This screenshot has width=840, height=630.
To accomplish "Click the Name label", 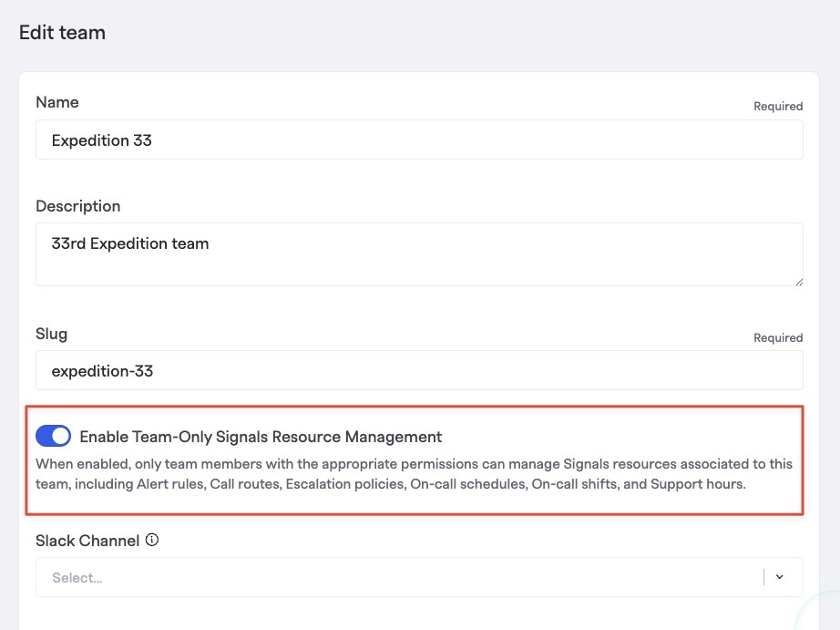I will (57, 102).
